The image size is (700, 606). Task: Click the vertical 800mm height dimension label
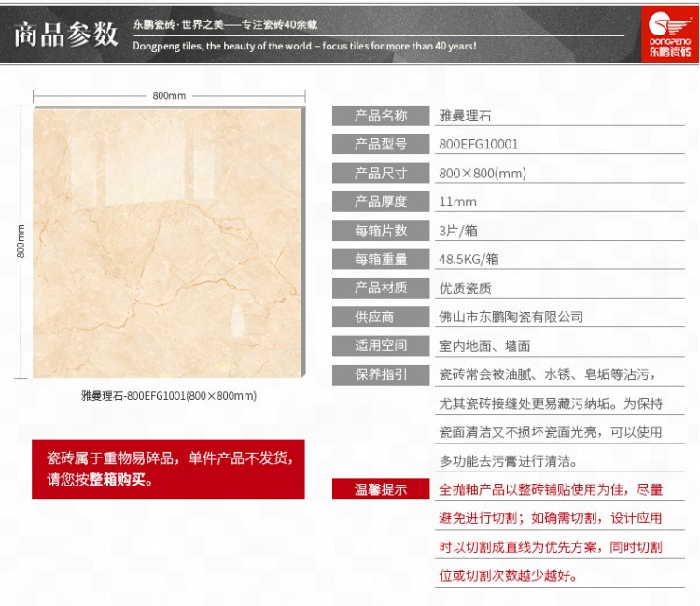coord(21,241)
